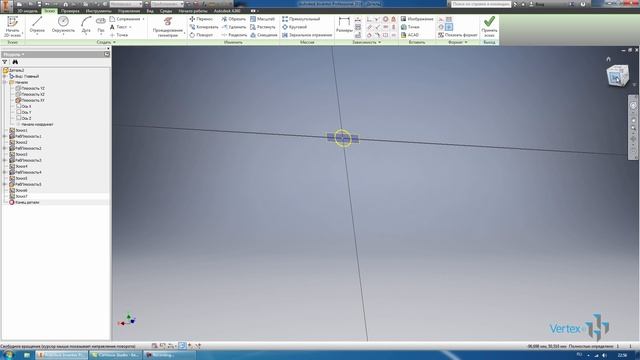Open the ViewCube in the viewport

pos(617,76)
